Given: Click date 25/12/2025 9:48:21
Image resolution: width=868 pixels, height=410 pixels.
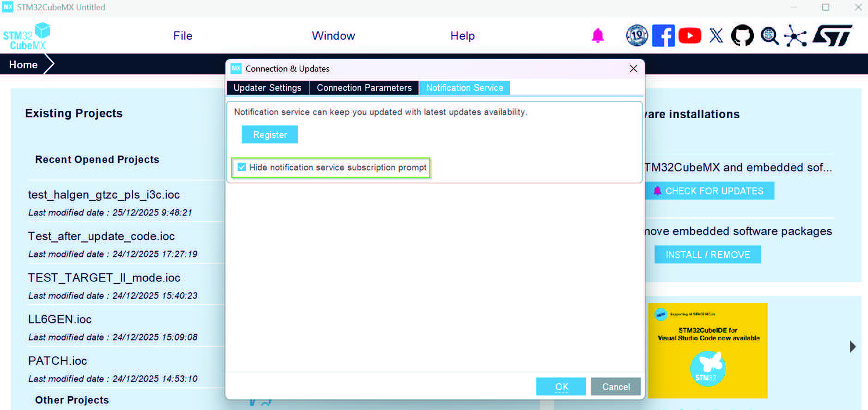Looking at the screenshot, I should pyautogui.click(x=152, y=212).
